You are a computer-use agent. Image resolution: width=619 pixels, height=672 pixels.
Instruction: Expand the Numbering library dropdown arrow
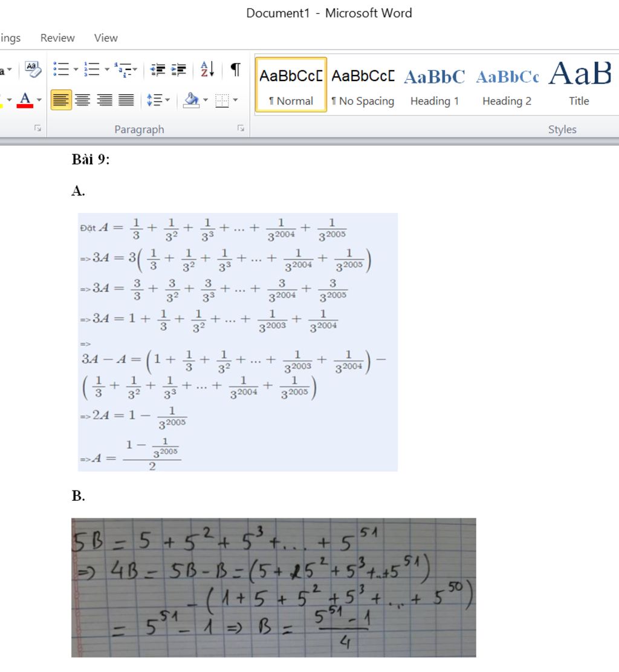[x=107, y=69]
